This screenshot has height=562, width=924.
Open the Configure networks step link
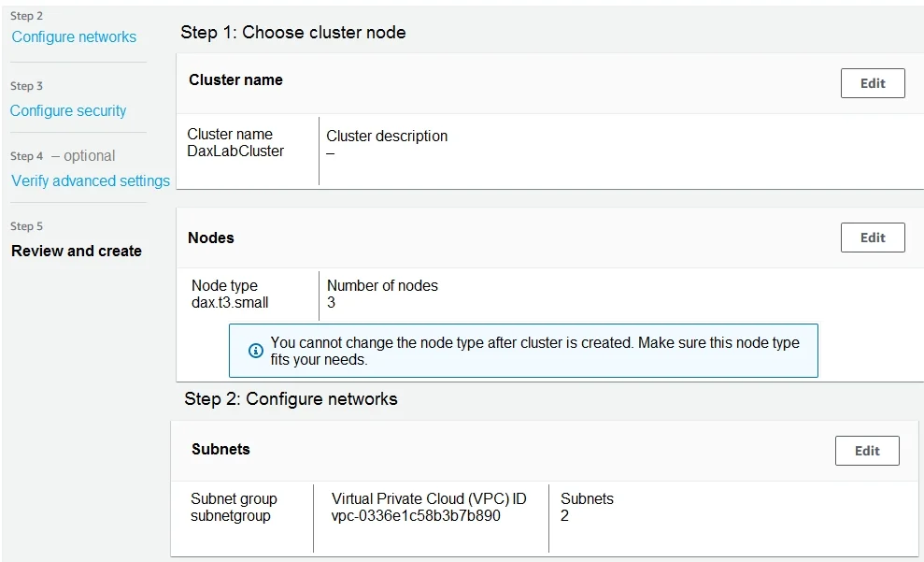point(74,36)
